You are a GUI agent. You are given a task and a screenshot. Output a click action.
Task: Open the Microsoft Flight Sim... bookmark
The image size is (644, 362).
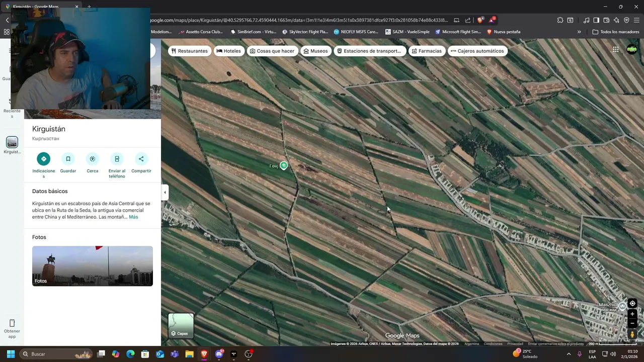[x=458, y=32]
